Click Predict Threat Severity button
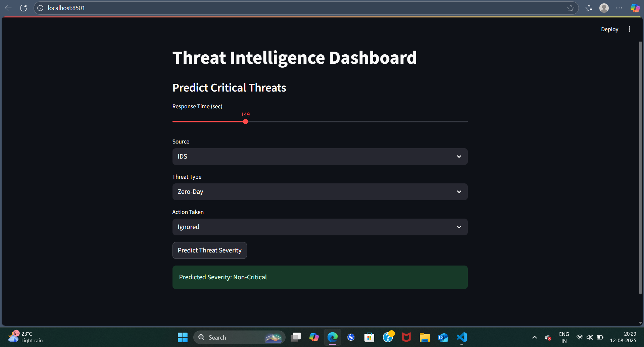644x347 pixels. [x=209, y=250]
